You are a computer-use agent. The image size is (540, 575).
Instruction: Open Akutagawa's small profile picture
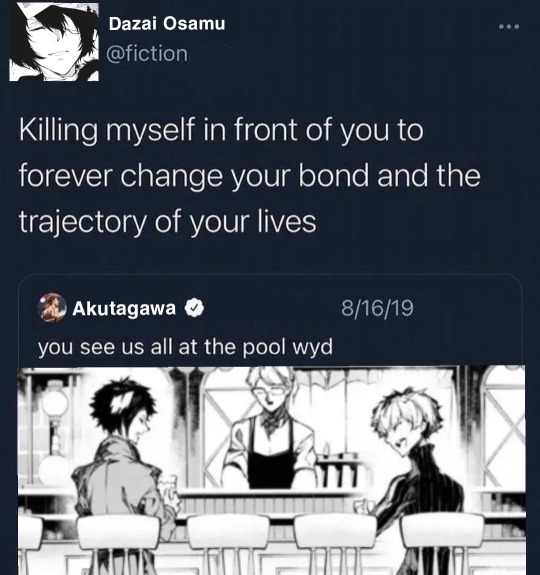(x=52, y=307)
